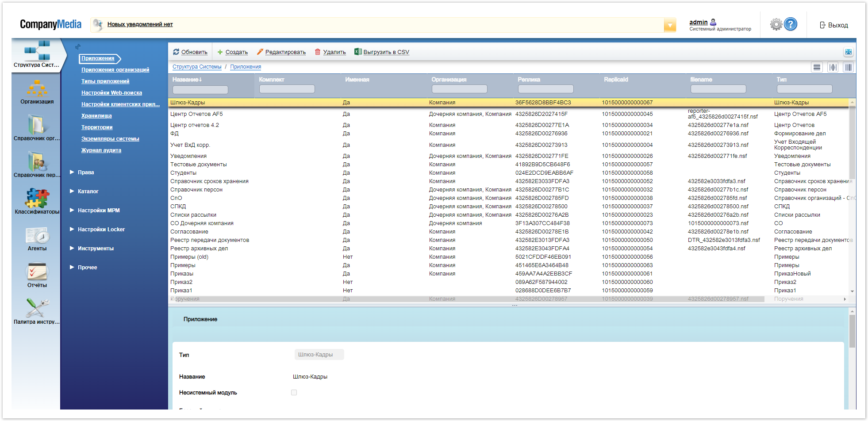Viewport: 868px width, 421px height.
Task: Click the Удалить button
Action: point(330,52)
